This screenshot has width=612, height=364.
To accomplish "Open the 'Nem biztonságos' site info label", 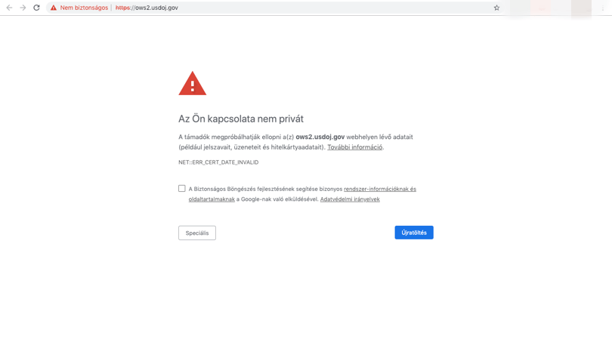I will point(84,8).
